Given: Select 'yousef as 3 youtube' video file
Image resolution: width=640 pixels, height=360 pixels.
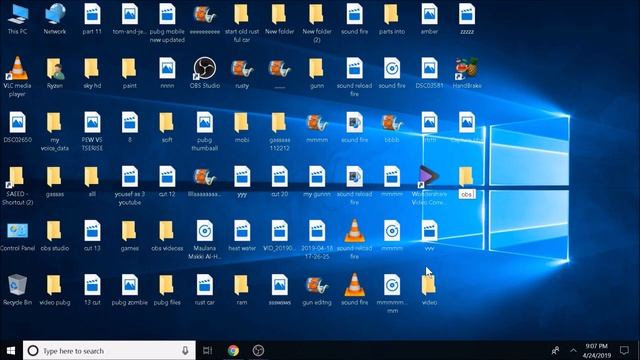Looking at the screenshot, I should click(129, 185).
